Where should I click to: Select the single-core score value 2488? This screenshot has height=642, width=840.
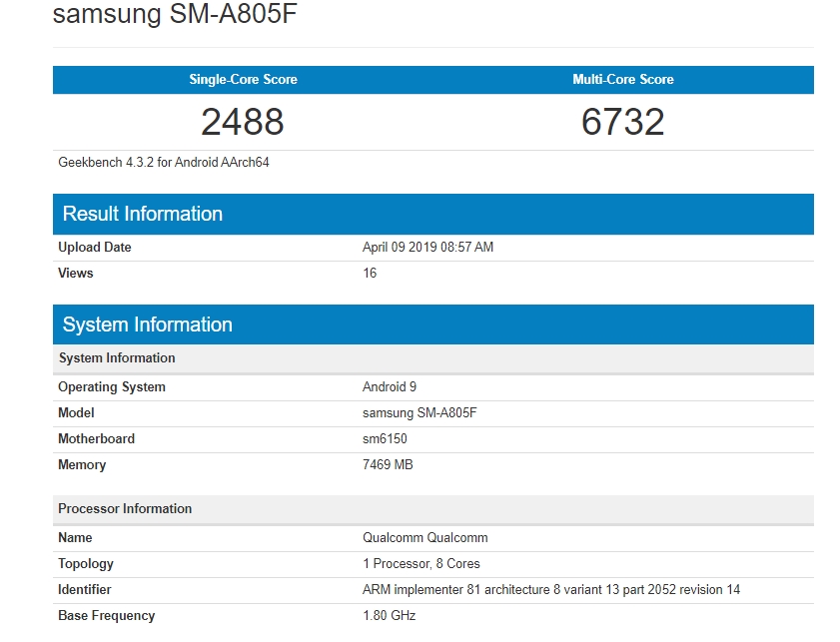(243, 122)
